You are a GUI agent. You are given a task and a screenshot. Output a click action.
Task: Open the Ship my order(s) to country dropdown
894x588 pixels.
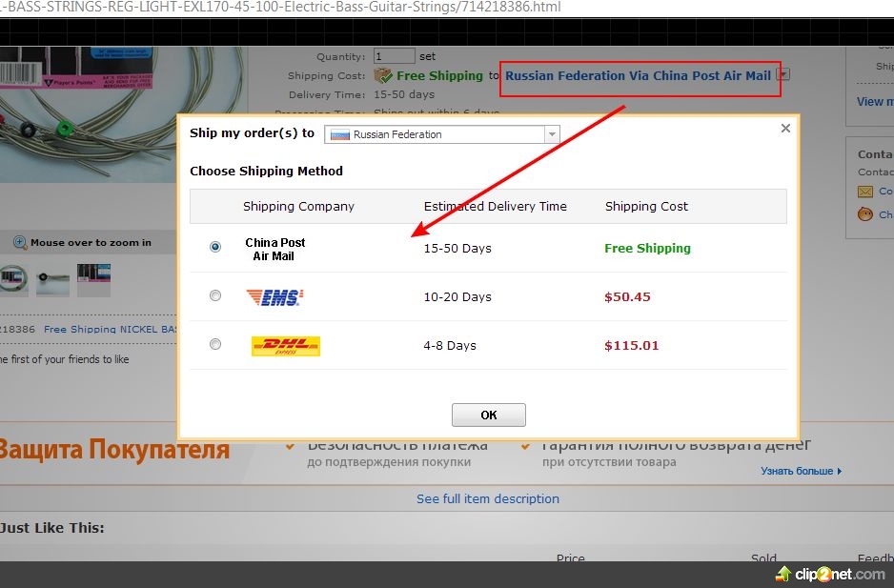click(x=442, y=134)
